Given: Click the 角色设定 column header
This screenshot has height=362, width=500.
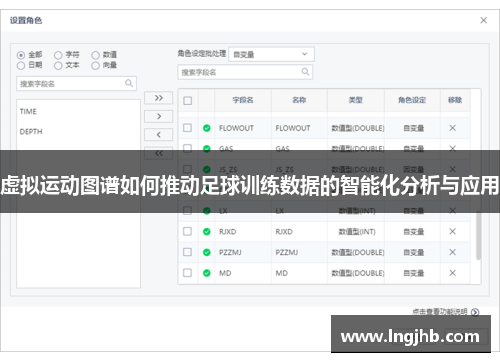Looking at the screenshot, I should (x=412, y=100).
